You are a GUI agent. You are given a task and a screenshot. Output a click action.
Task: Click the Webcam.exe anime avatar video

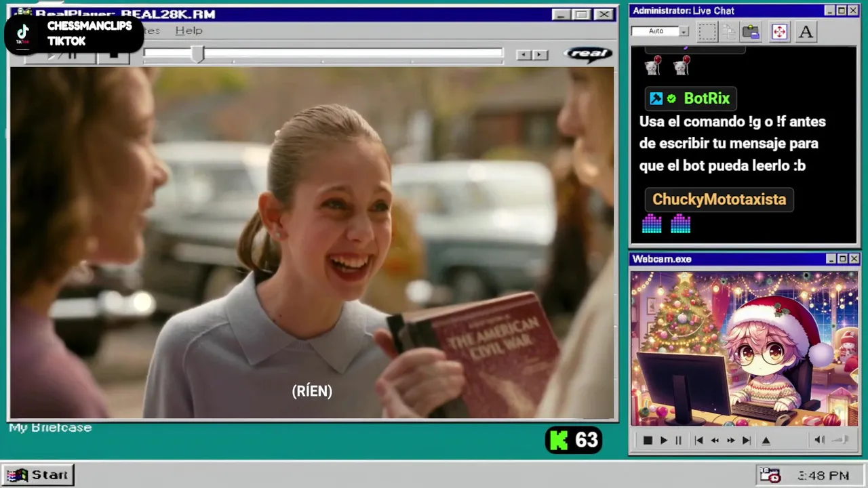tap(744, 348)
